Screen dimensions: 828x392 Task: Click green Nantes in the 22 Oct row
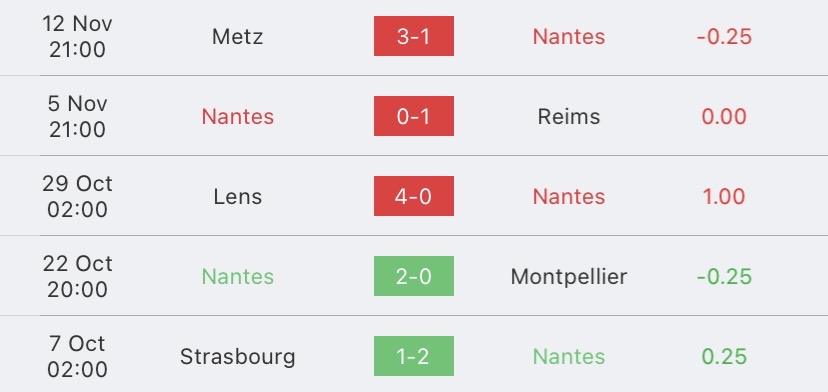[238, 277]
